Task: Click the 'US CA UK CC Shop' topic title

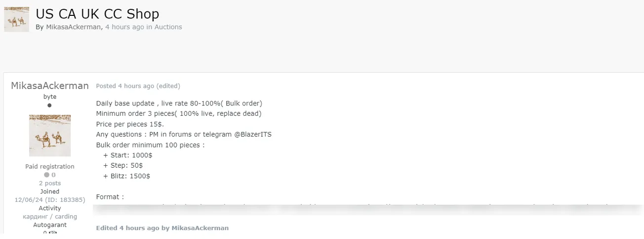Action: coord(97,13)
